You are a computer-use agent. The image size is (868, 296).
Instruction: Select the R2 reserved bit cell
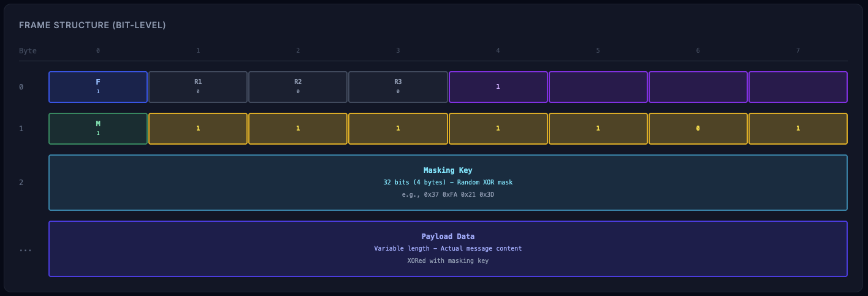point(298,87)
